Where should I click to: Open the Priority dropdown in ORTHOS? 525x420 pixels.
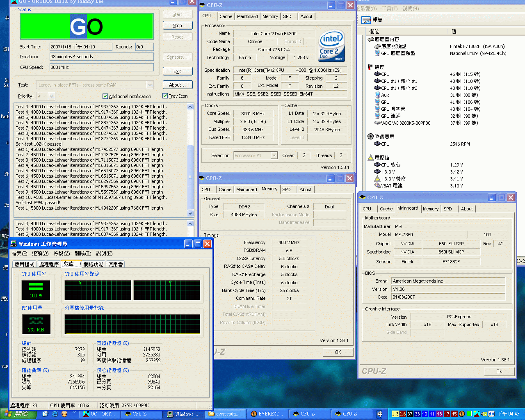(x=51, y=96)
